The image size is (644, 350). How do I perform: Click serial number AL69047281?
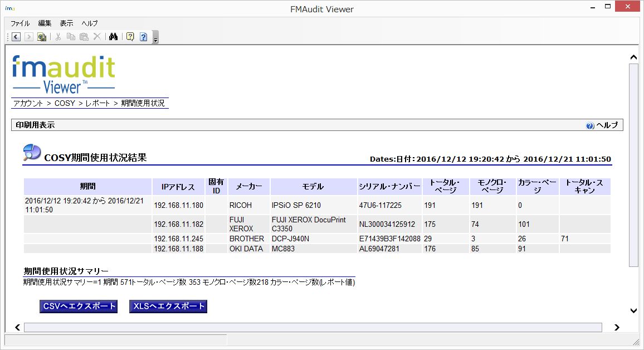click(x=379, y=249)
